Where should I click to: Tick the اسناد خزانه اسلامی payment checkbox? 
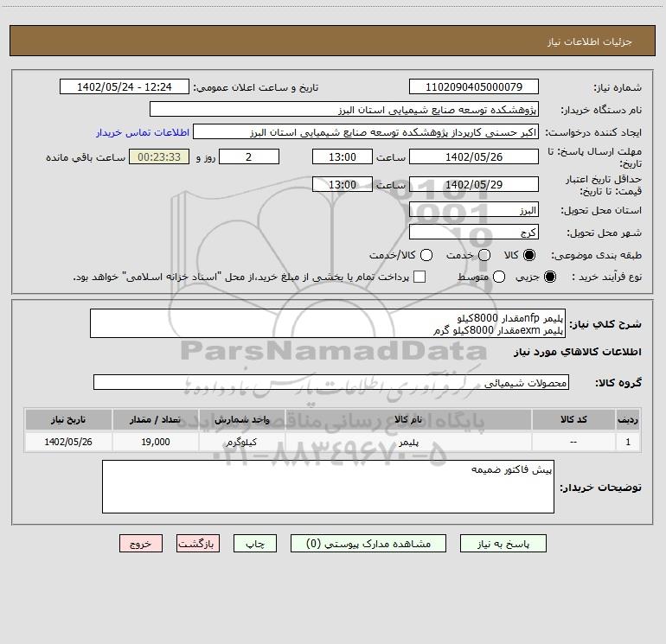pyautogui.click(x=419, y=277)
